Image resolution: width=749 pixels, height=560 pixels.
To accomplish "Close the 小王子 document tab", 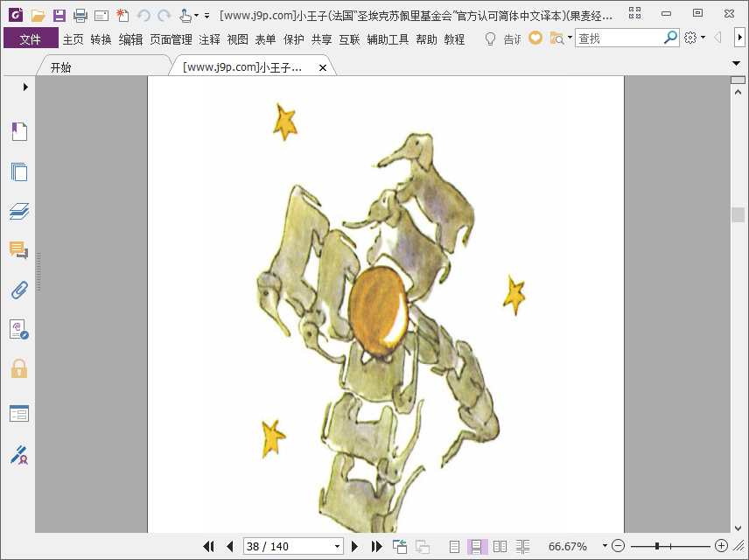I will [x=323, y=68].
